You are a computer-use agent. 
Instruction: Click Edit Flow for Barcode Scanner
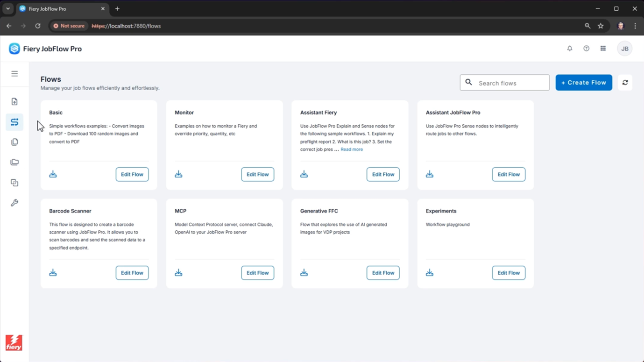[132, 273]
